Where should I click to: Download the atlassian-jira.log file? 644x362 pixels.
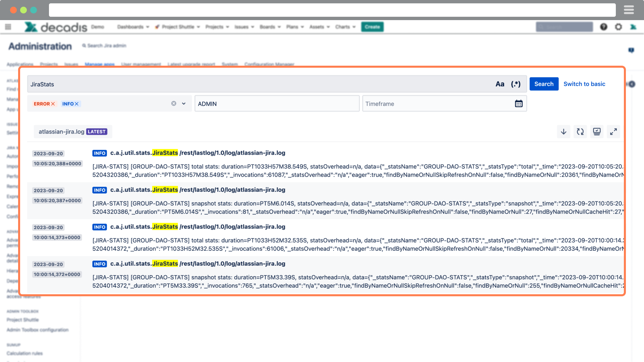563,131
